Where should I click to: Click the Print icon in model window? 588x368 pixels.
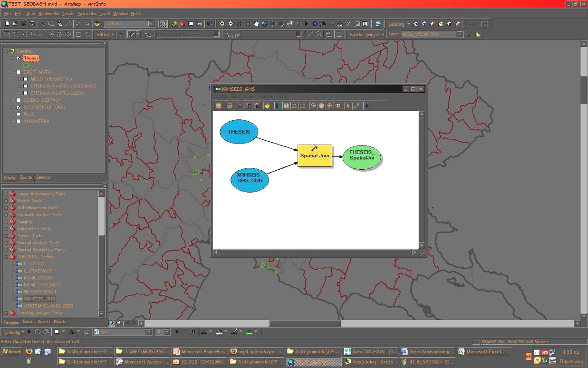229,106
